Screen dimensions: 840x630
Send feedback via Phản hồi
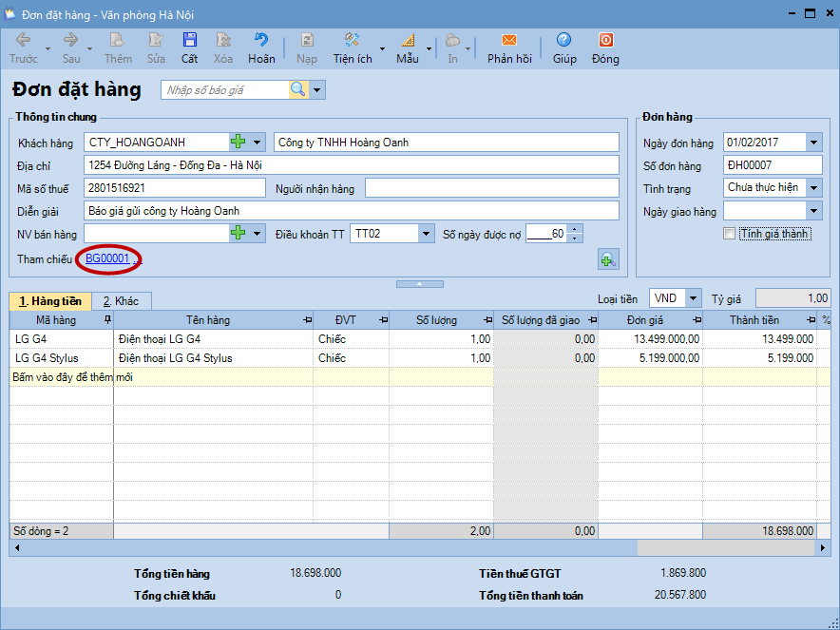509,48
